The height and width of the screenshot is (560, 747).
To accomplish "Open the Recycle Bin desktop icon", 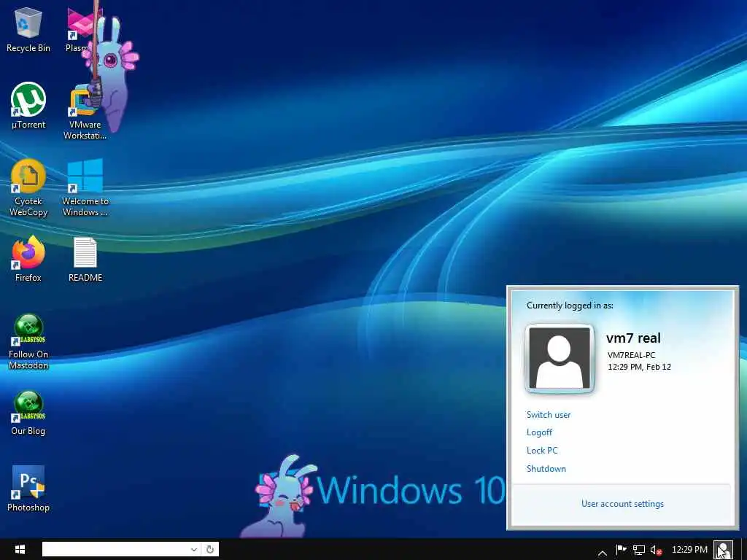I will click(x=28, y=30).
